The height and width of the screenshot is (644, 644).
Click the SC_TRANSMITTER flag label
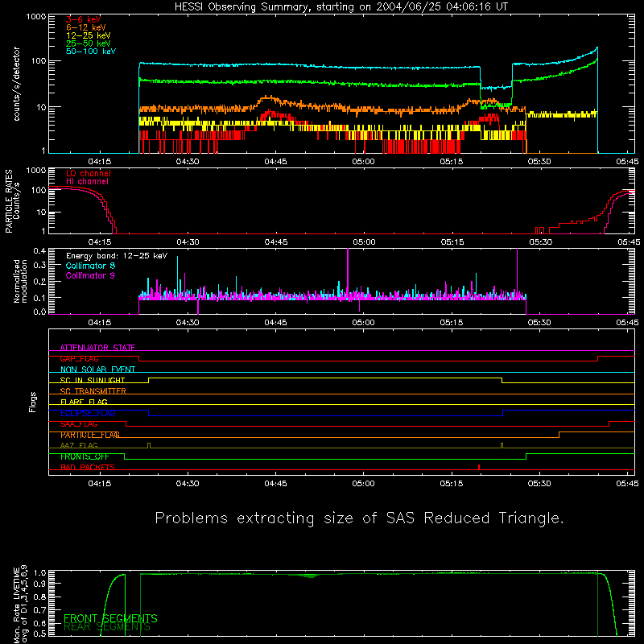click(93, 391)
